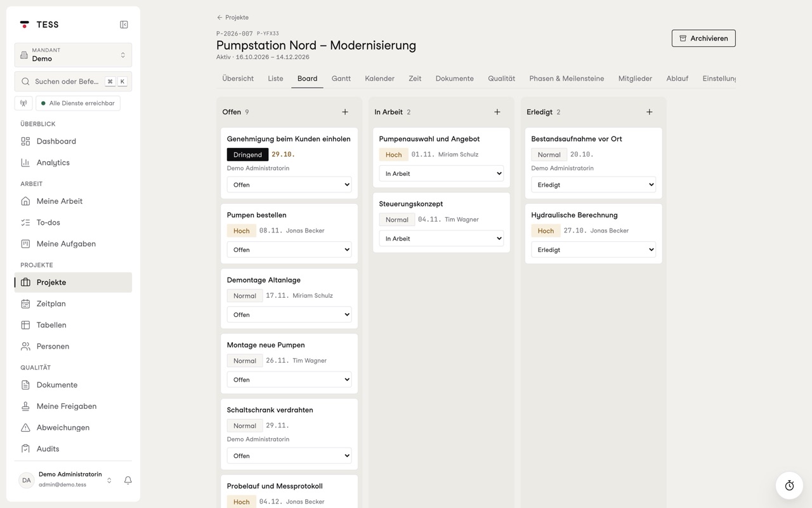The image size is (812, 508).
Task: Open the Mandant Demo selector
Action: pyautogui.click(x=73, y=55)
